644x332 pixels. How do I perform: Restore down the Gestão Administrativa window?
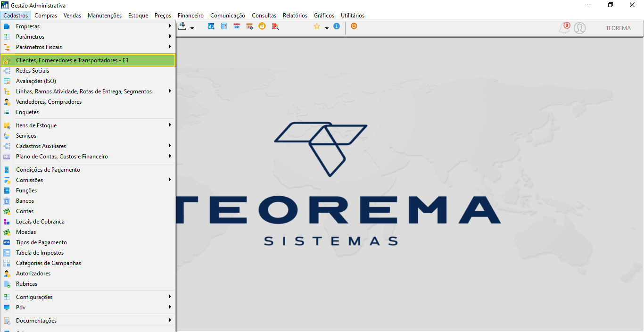point(611,5)
